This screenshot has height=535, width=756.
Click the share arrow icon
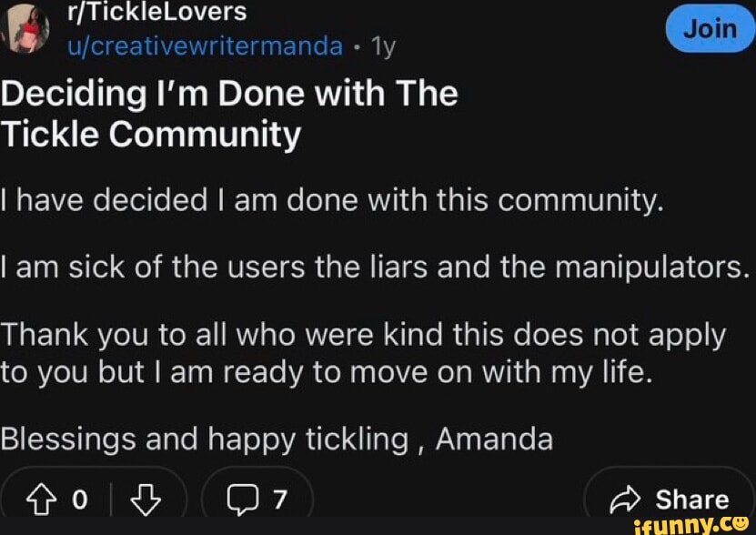coord(625,499)
